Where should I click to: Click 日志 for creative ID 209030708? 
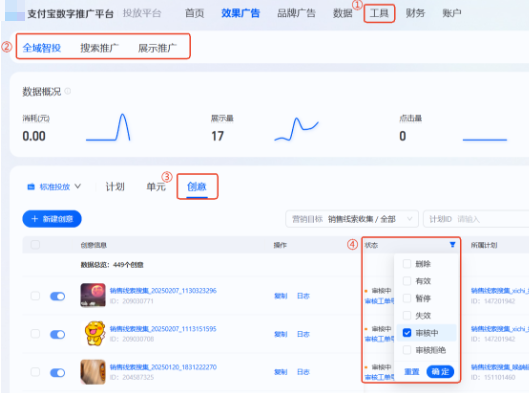[303, 334]
